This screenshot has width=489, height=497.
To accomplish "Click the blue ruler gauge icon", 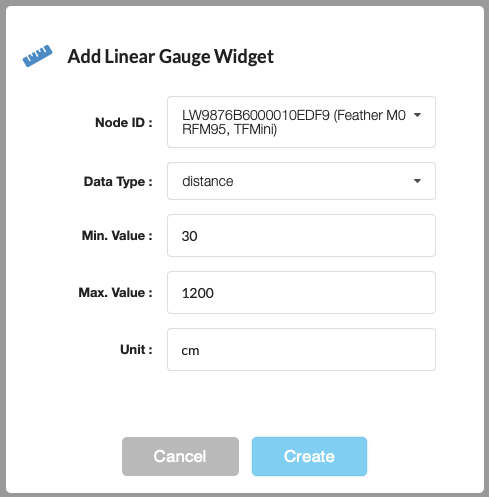I will (37, 56).
